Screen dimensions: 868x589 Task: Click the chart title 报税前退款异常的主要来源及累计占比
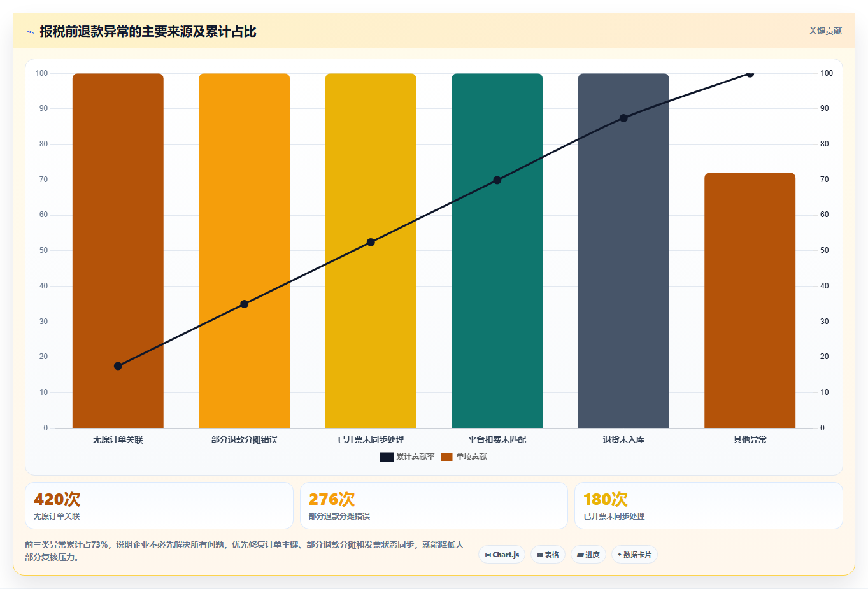click(x=148, y=32)
